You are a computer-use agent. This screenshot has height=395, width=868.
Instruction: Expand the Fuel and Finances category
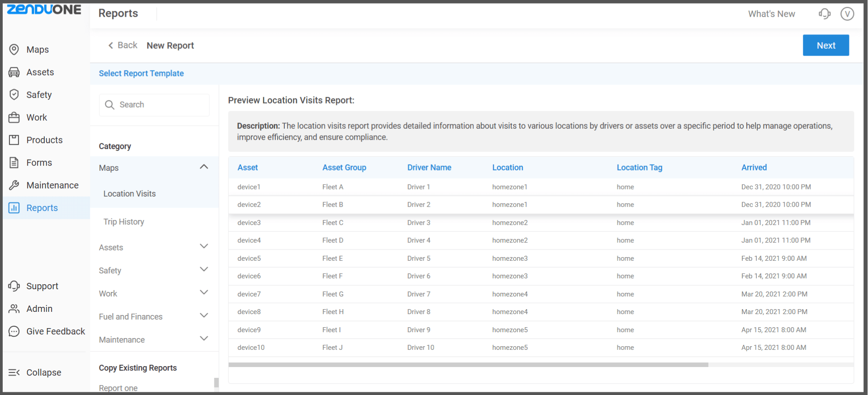tap(204, 316)
